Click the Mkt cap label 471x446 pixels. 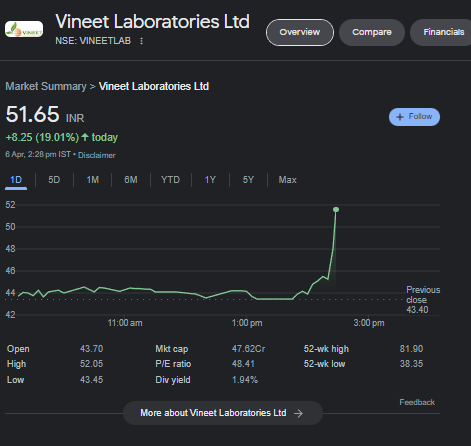(x=171, y=349)
